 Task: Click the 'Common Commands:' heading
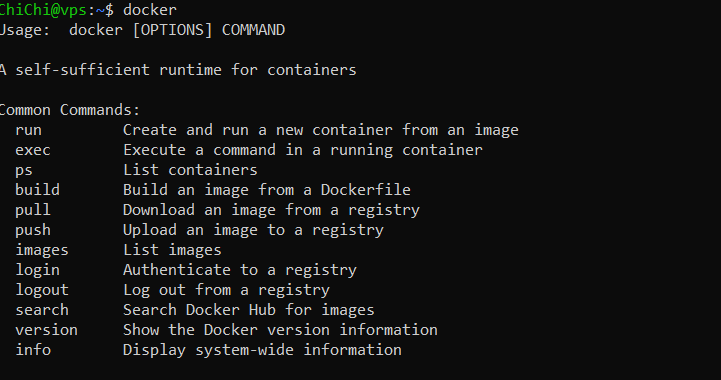coord(69,110)
